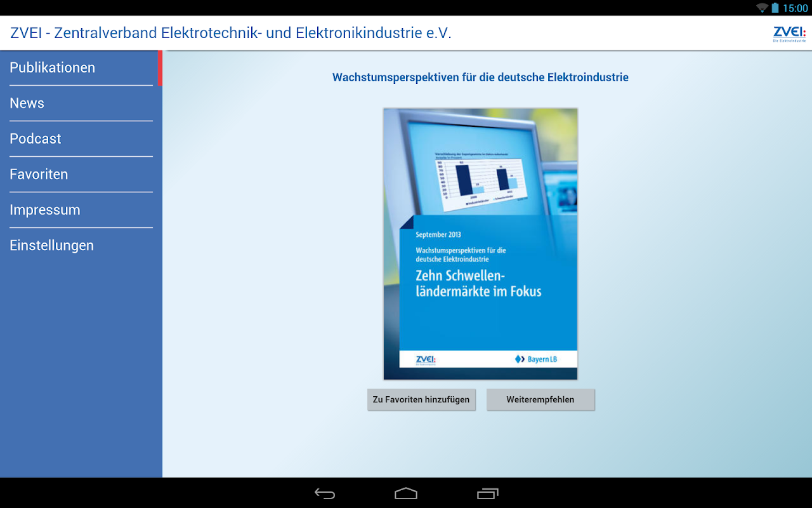Open the publication cover thumbnail
Screen dimensions: 812x508
pyautogui.click(x=480, y=244)
